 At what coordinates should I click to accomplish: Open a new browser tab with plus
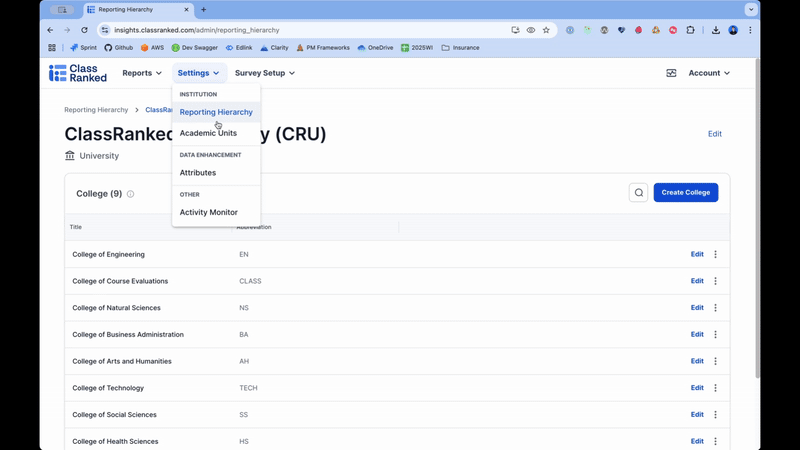tap(204, 10)
